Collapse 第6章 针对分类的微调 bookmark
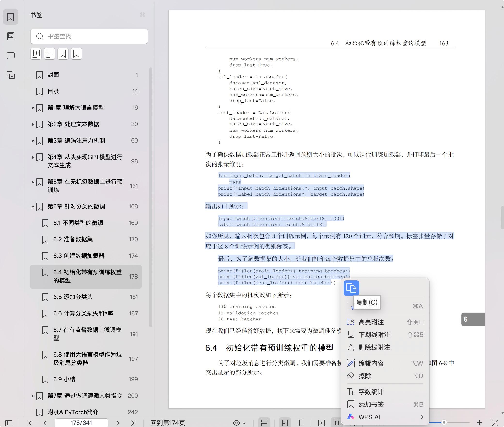Screen dimensions: 504x427 point(33,207)
